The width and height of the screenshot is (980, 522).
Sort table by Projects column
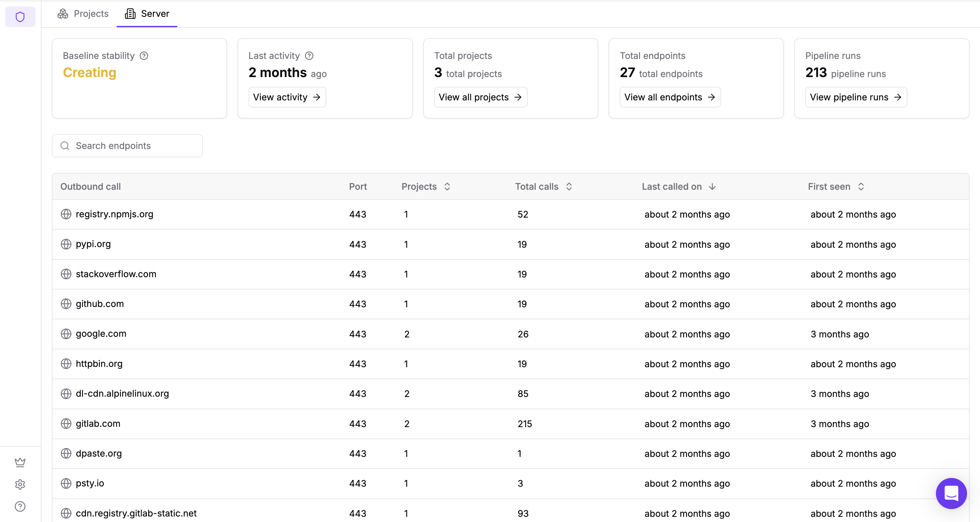[448, 187]
